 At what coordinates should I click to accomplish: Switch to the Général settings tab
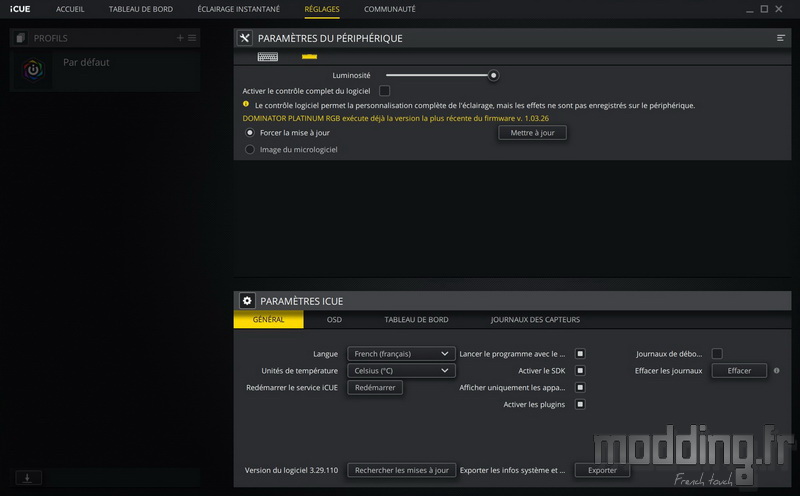[268, 319]
